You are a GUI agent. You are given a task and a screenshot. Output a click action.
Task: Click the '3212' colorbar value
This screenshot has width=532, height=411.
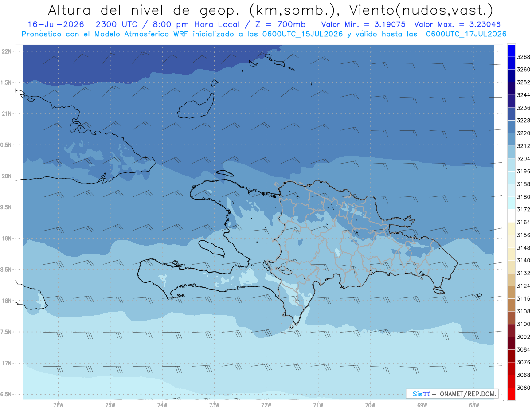click(x=524, y=146)
